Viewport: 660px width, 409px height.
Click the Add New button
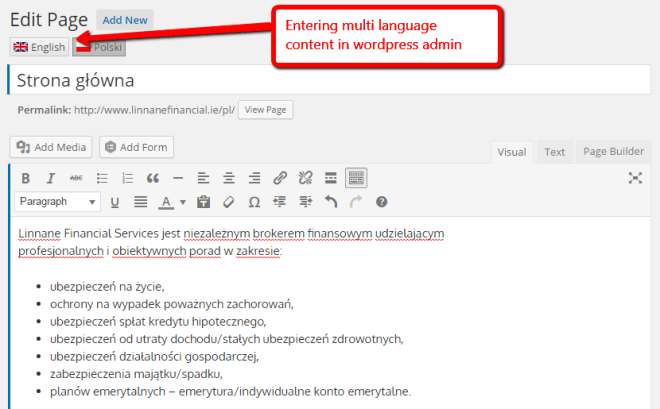(x=125, y=20)
